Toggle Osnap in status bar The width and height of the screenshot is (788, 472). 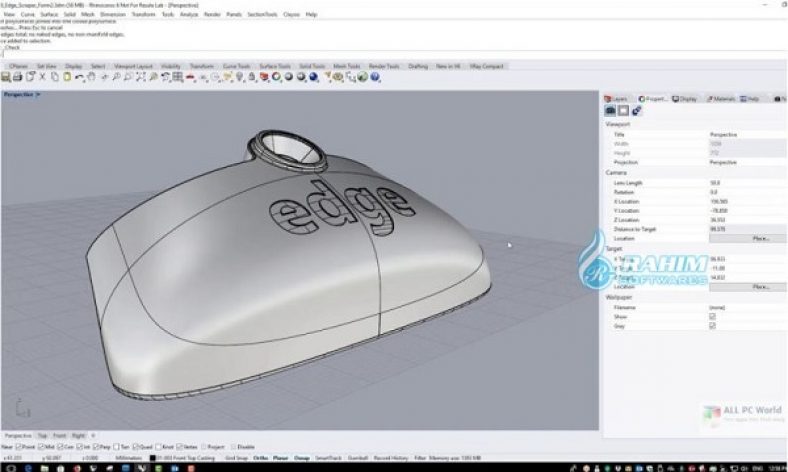coord(302,458)
